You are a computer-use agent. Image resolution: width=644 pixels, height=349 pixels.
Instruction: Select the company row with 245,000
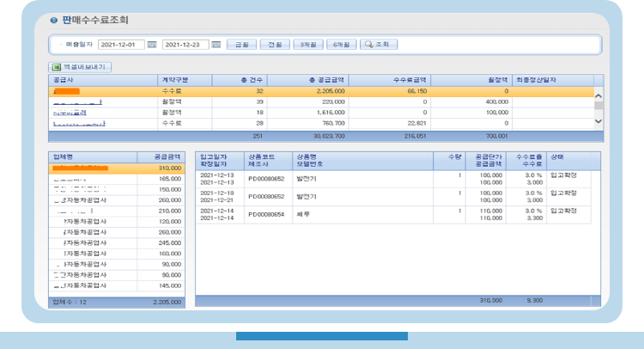[x=117, y=243]
